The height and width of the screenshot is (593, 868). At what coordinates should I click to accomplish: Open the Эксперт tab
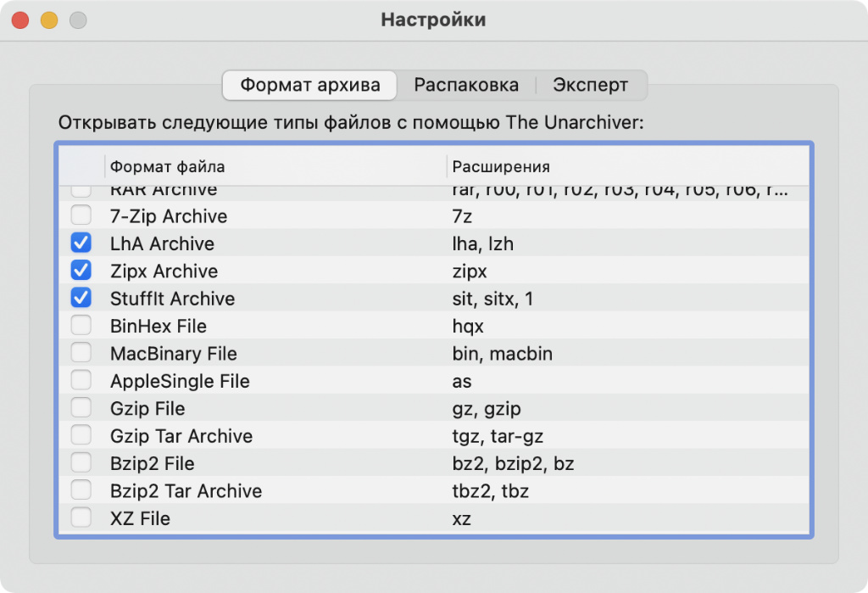(x=591, y=85)
